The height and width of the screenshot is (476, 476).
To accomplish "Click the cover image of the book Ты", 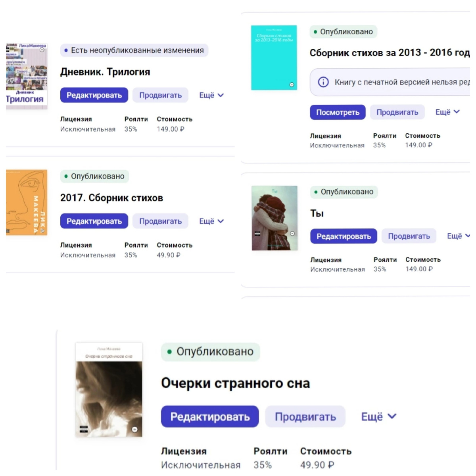I will pos(274,218).
